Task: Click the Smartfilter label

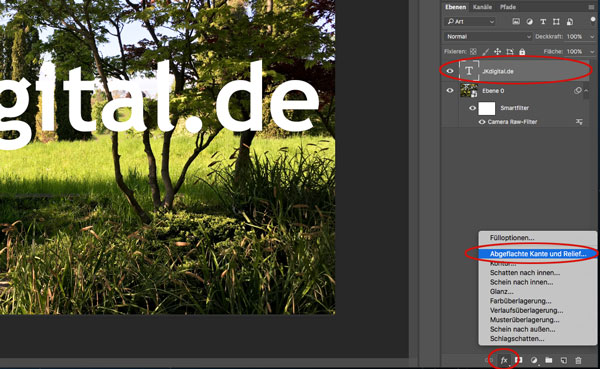Action: tap(515, 108)
